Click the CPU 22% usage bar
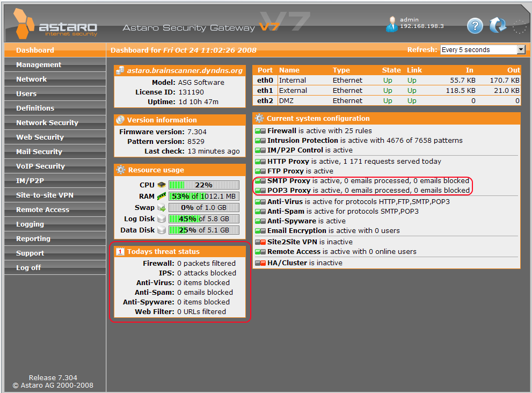This screenshot has height=393, width=532. pos(204,185)
